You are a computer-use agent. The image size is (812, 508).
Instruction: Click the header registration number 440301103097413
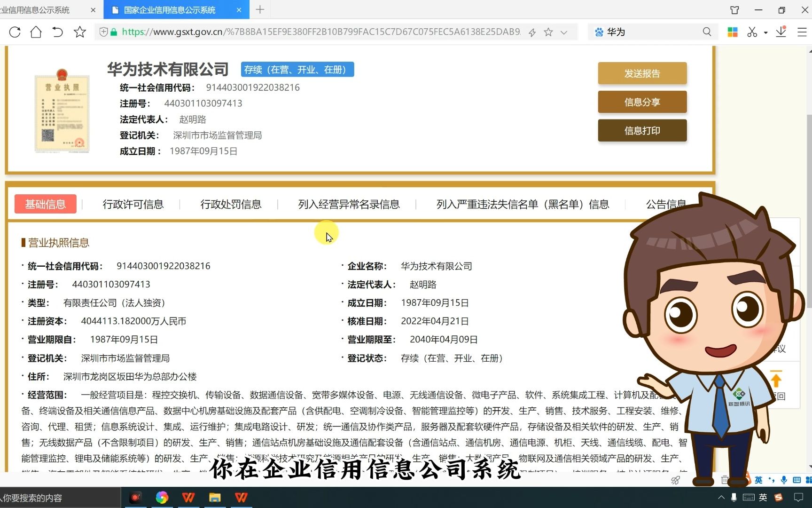point(203,103)
